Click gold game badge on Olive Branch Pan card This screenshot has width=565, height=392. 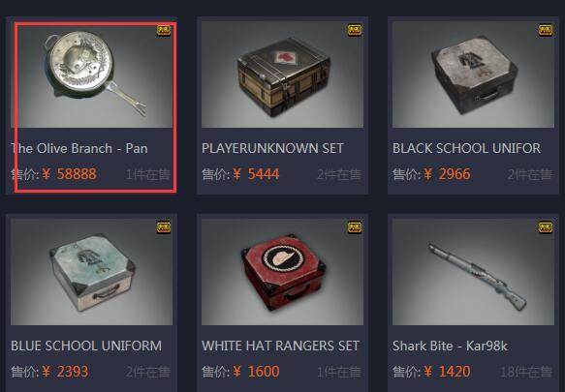(164, 30)
